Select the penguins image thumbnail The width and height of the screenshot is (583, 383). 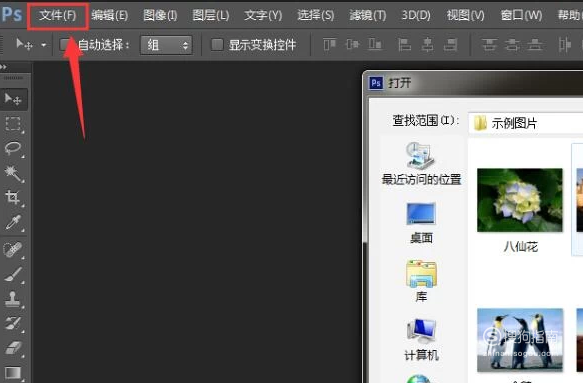tap(520, 339)
